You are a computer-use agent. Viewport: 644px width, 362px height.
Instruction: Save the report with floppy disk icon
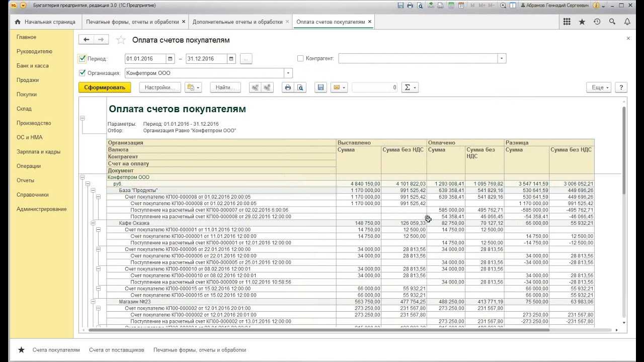[320, 87]
